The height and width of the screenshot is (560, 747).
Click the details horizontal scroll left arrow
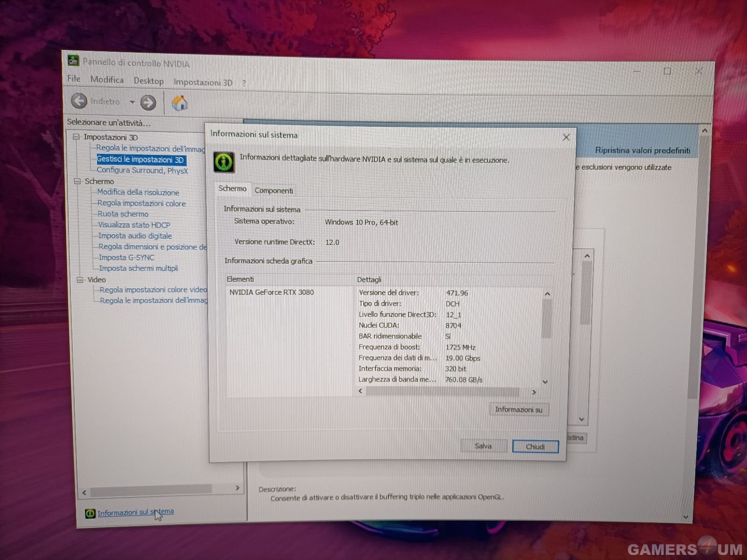pyautogui.click(x=360, y=391)
